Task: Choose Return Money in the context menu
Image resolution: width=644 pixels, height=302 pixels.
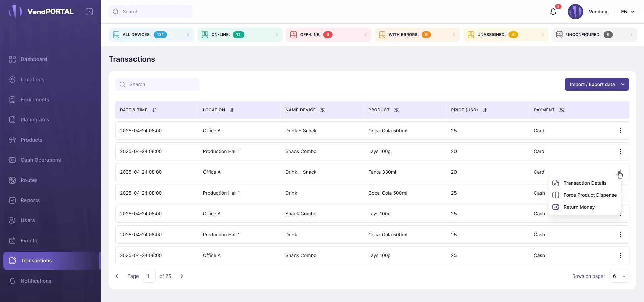Action: [x=579, y=207]
